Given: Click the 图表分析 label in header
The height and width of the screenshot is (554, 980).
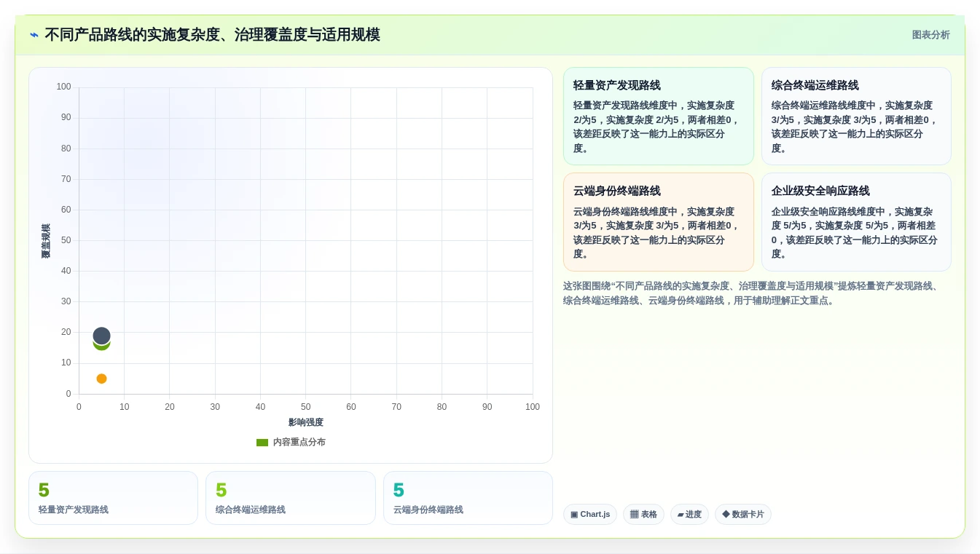Looking at the screenshot, I should (930, 35).
